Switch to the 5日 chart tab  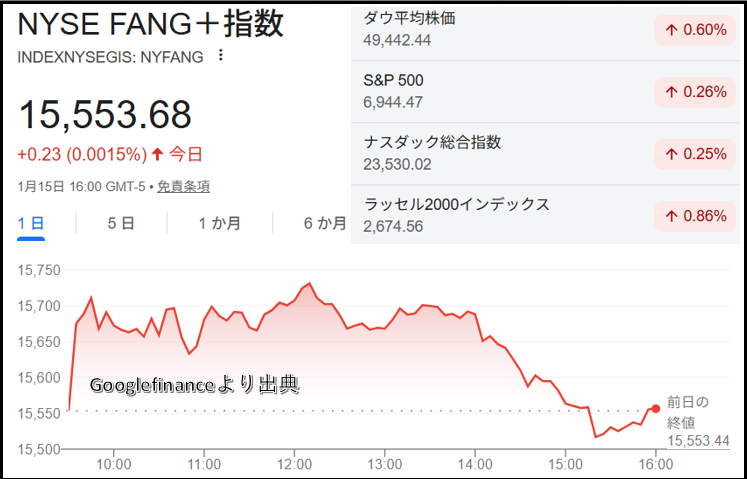(x=121, y=223)
